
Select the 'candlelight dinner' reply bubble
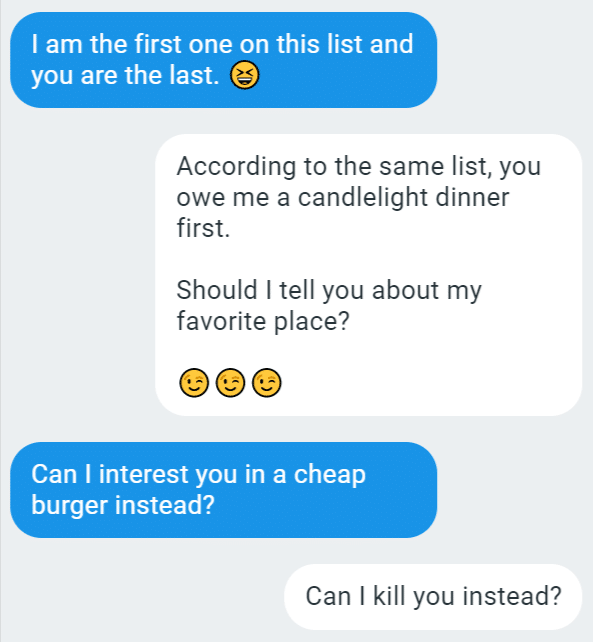(x=369, y=275)
